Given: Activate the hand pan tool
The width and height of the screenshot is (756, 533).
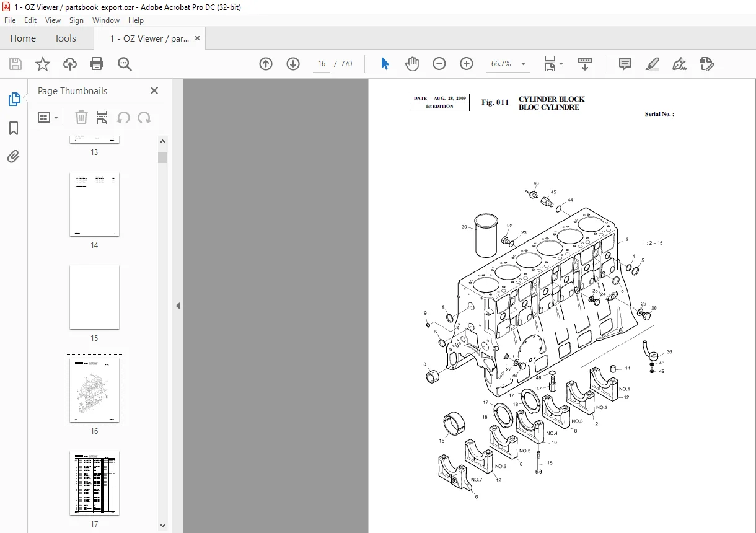Looking at the screenshot, I should pyautogui.click(x=412, y=64).
